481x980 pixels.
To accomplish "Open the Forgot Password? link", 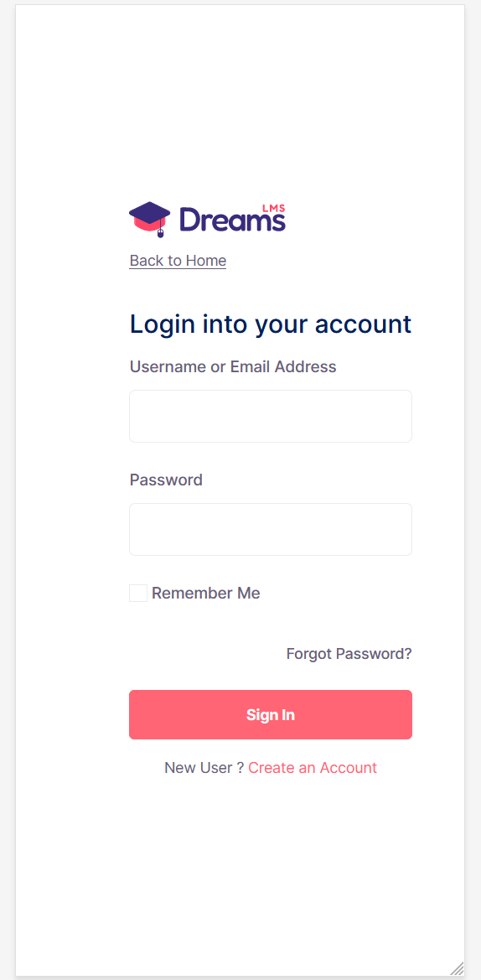I will [x=349, y=654].
